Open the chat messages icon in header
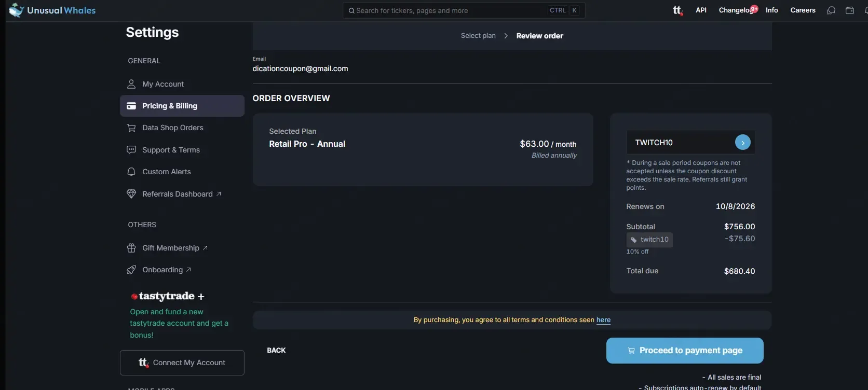 [x=831, y=10]
